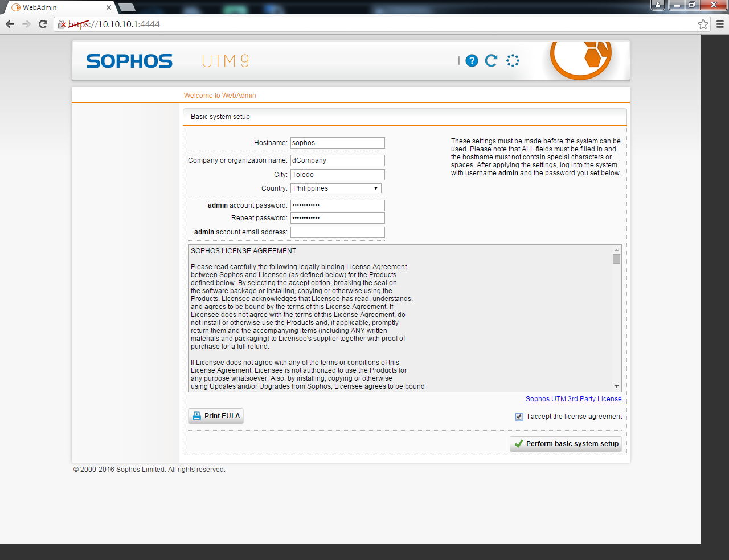Click the Print EULA button
The width and height of the screenshot is (729, 560).
click(x=216, y=416)
